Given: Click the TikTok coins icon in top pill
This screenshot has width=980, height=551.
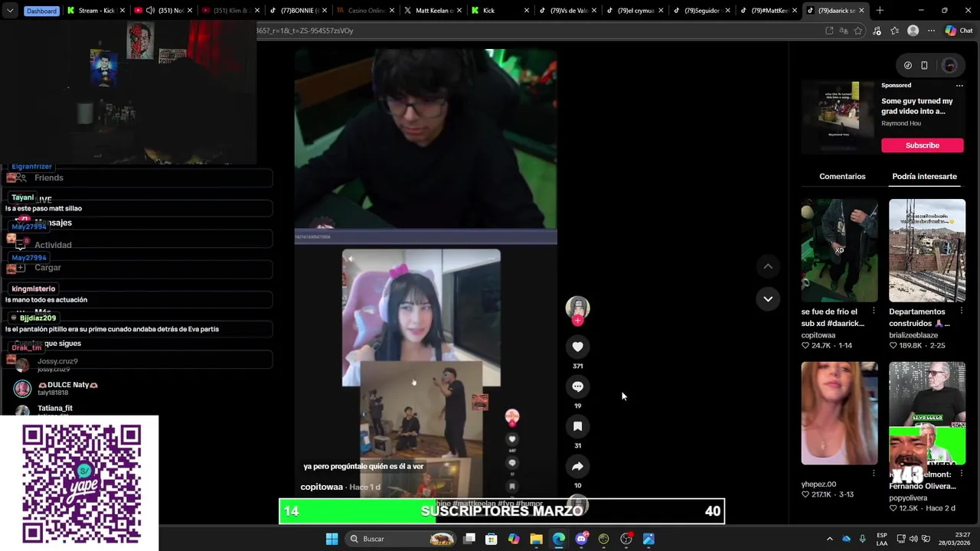Looking at the screenshot, I should pyautogui.click(x=907, y=65).
